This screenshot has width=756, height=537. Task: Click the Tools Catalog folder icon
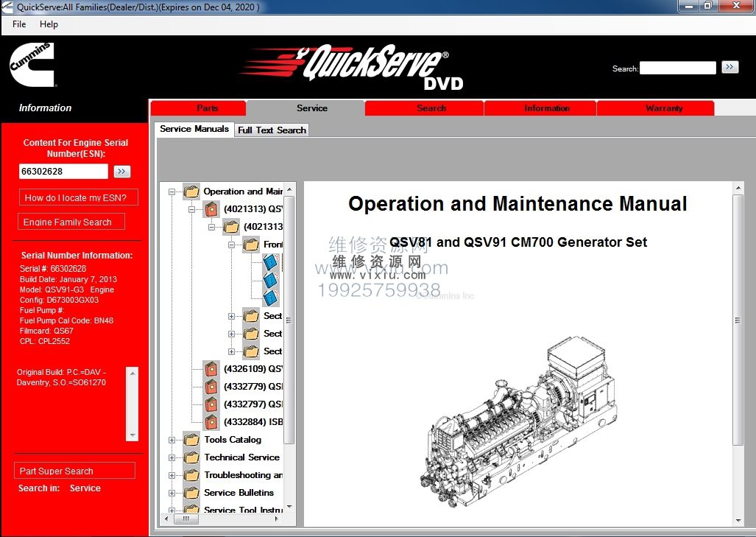(x=191, y=440)
